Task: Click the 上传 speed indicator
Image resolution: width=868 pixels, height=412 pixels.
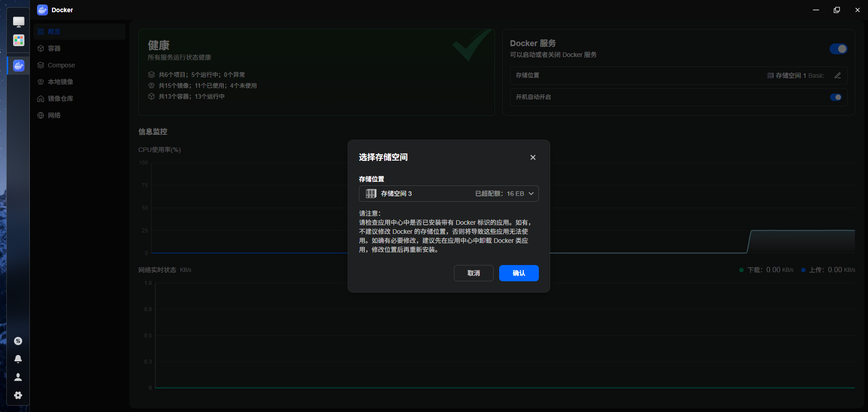Action: [x=828, y=270]
